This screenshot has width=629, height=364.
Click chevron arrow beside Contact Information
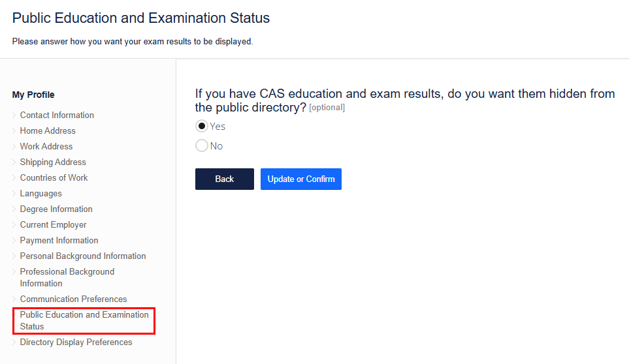click(14, 115)
